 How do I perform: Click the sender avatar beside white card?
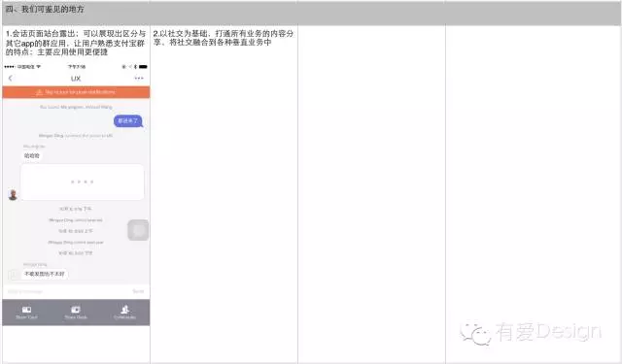pyautogui.click(x=13, y=195)
